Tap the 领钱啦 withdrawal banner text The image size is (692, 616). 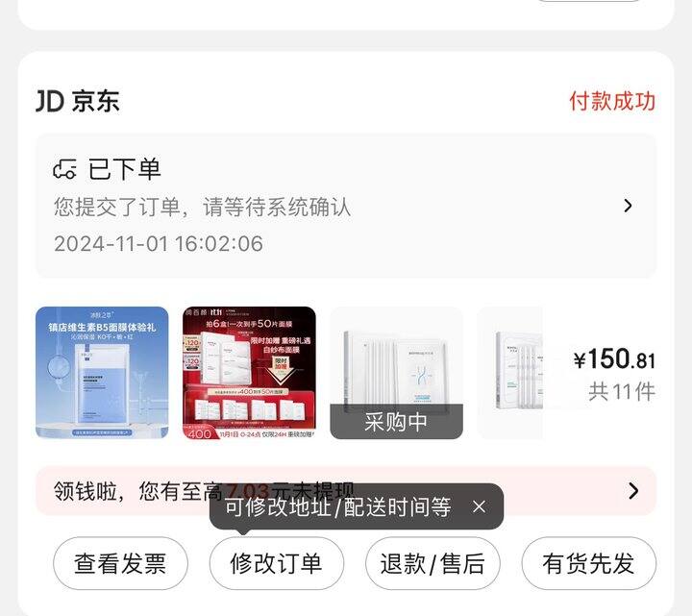pyautogui.click(x=204, y=491)
